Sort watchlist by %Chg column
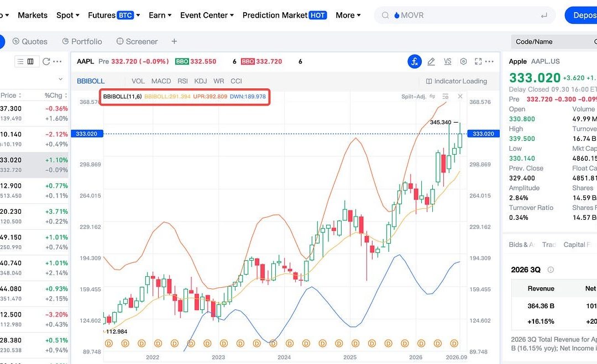Screen dimensions: 597x364 pos(56,95)
